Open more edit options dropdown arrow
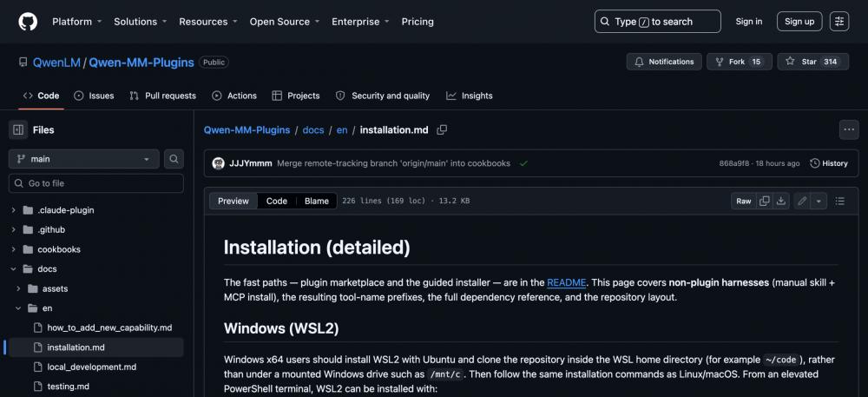The image size is (868, 397). coord(819,201)
